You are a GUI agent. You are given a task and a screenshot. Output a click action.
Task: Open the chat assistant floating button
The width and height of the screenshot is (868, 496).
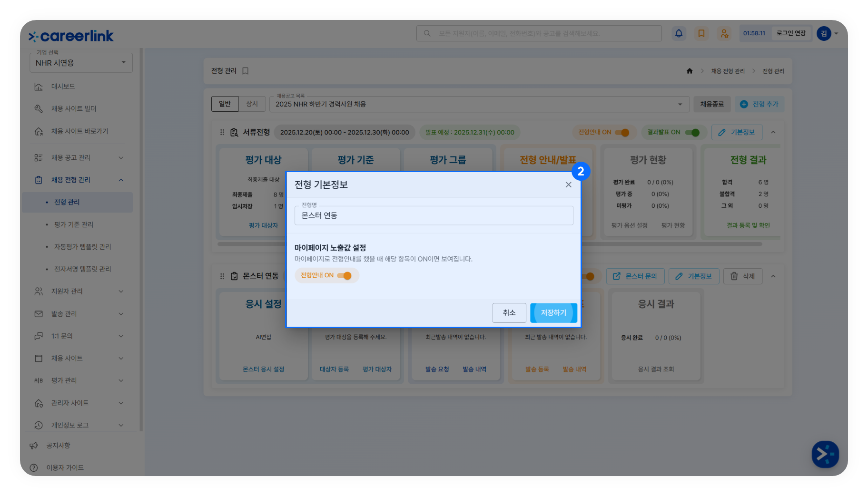(825, 455)
